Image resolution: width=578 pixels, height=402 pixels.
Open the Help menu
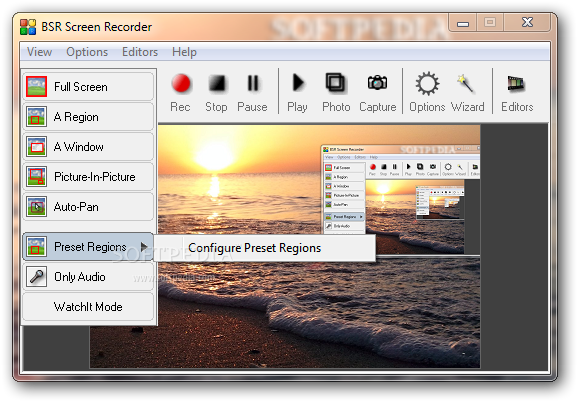[184, 52]
